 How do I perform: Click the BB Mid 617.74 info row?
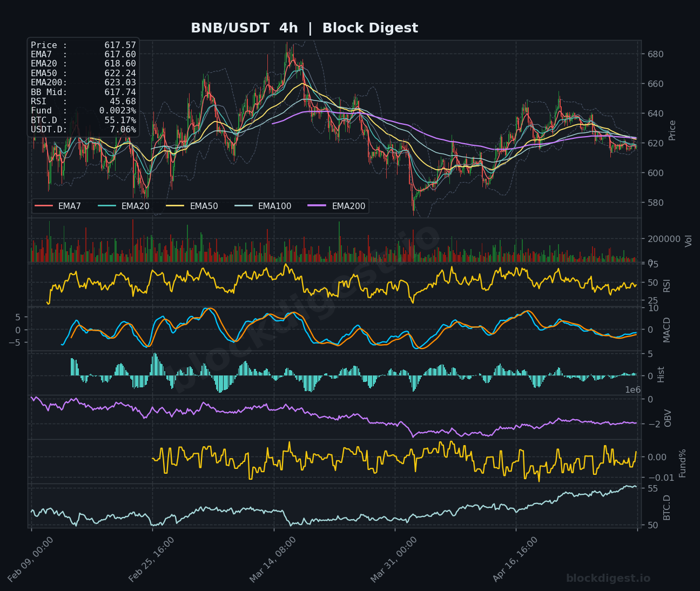pyautogui.click(x=83, y=92)
